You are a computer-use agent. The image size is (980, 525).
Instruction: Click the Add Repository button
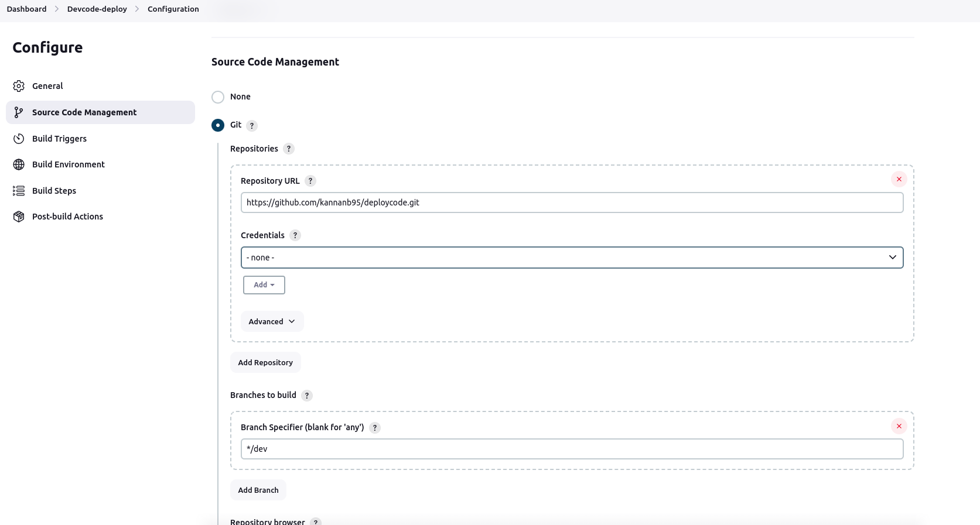265,362
